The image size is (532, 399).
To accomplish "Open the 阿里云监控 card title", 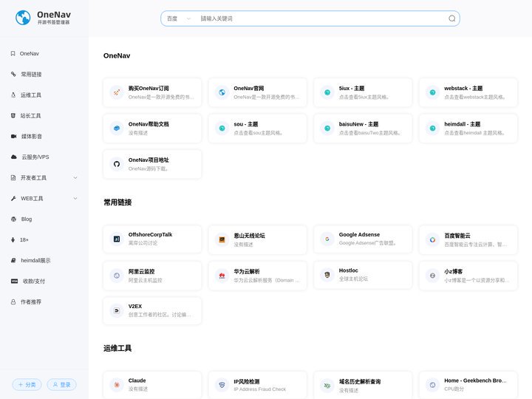I will (141, 271).
